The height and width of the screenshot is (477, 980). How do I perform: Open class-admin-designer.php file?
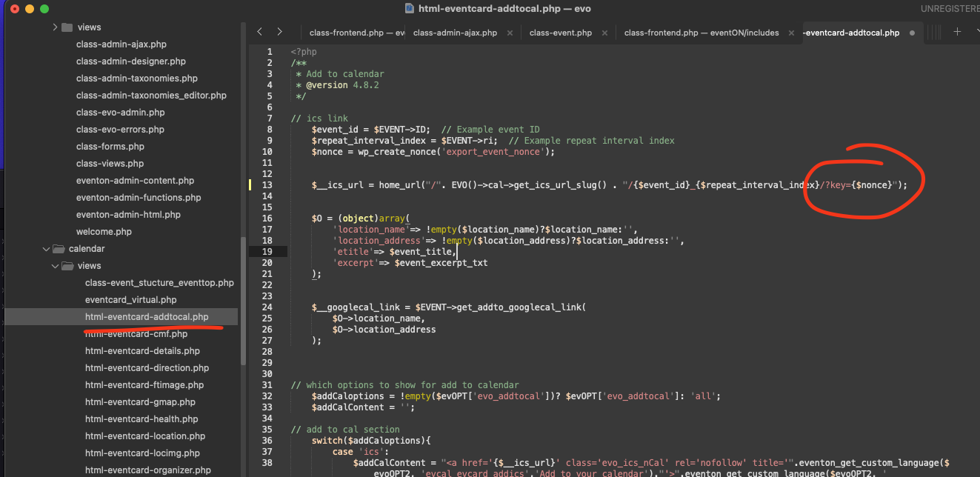point(131,61)
